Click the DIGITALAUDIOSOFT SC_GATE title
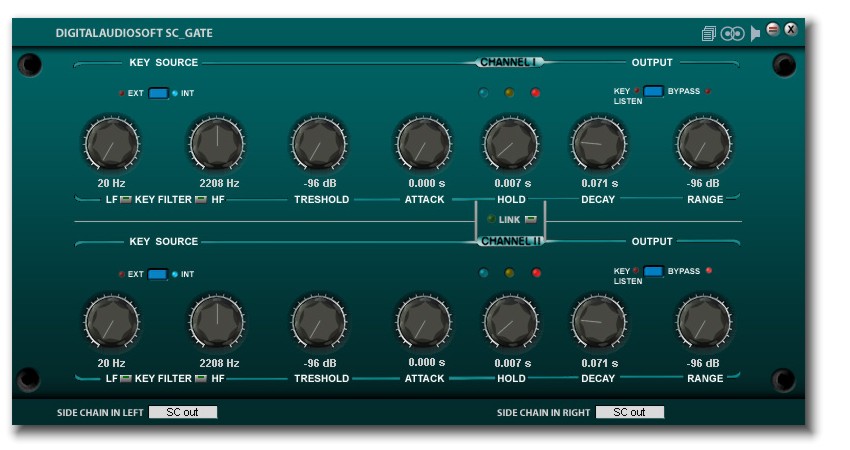The image size is (850, 450). pos(134,33)
